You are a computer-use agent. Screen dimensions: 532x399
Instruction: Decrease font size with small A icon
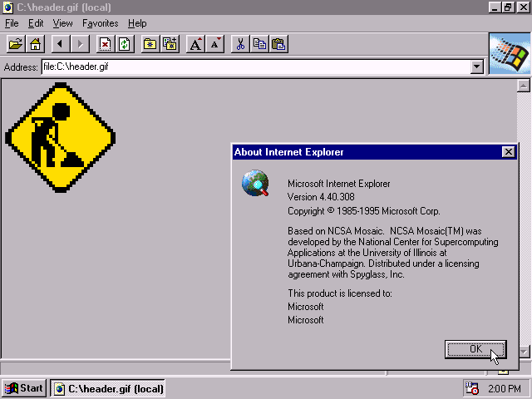(x=214, y=44)
